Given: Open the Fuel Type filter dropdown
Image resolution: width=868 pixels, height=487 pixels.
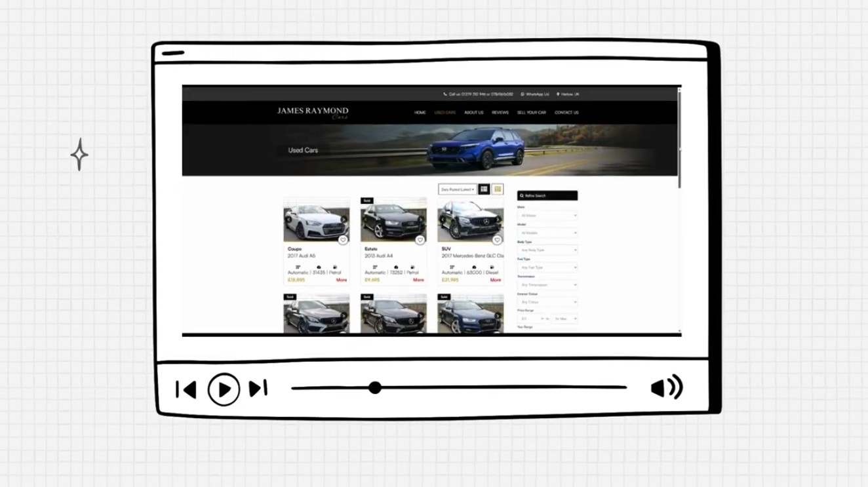Looking at the screenshot, I should click(547, 267).
